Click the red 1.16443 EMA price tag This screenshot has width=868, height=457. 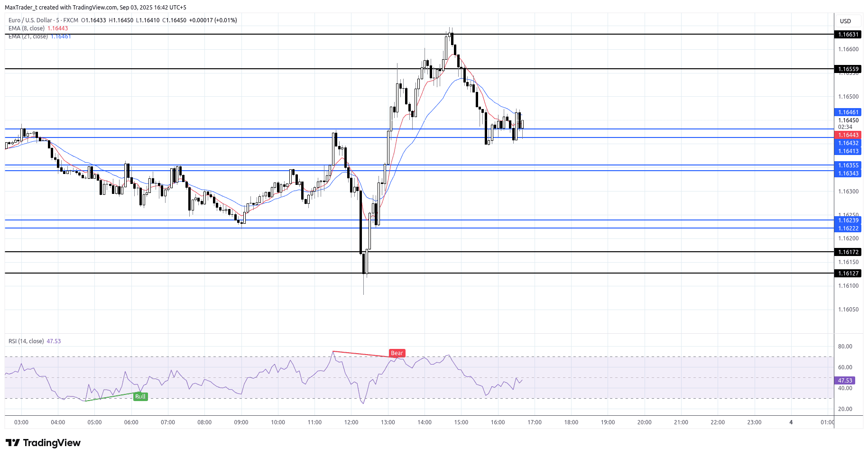pos(848,135)
